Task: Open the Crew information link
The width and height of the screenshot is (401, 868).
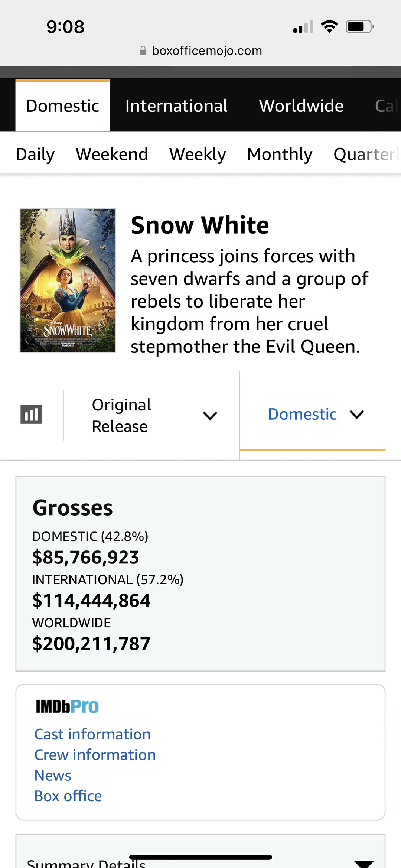Action: pos(95,755)
